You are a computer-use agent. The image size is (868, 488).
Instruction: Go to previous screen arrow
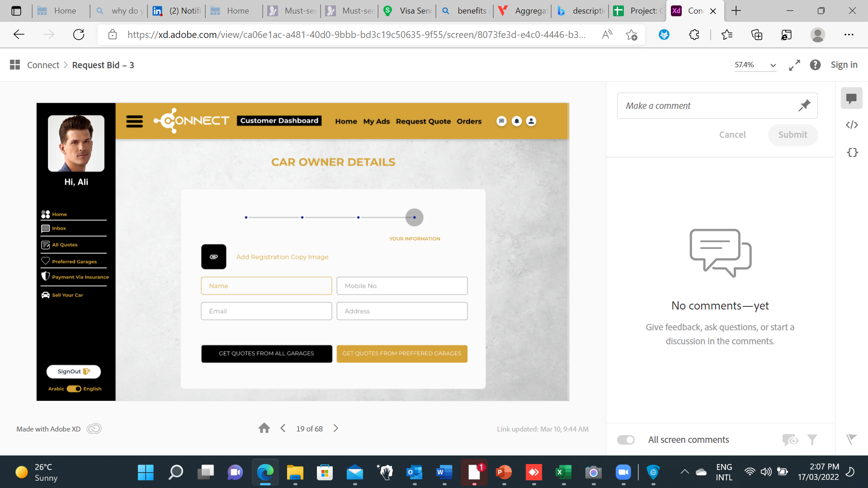click(x=283, y=428)
